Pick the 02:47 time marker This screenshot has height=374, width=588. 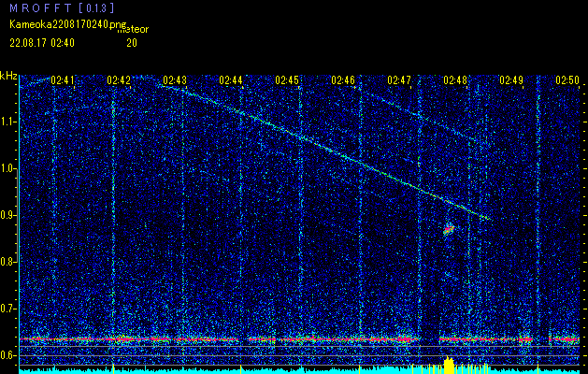(399, 80)
